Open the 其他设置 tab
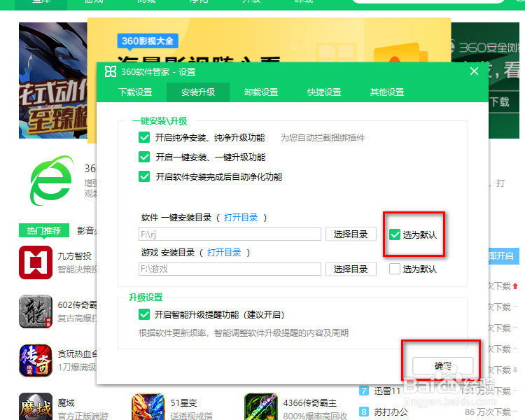 [387, 92]
